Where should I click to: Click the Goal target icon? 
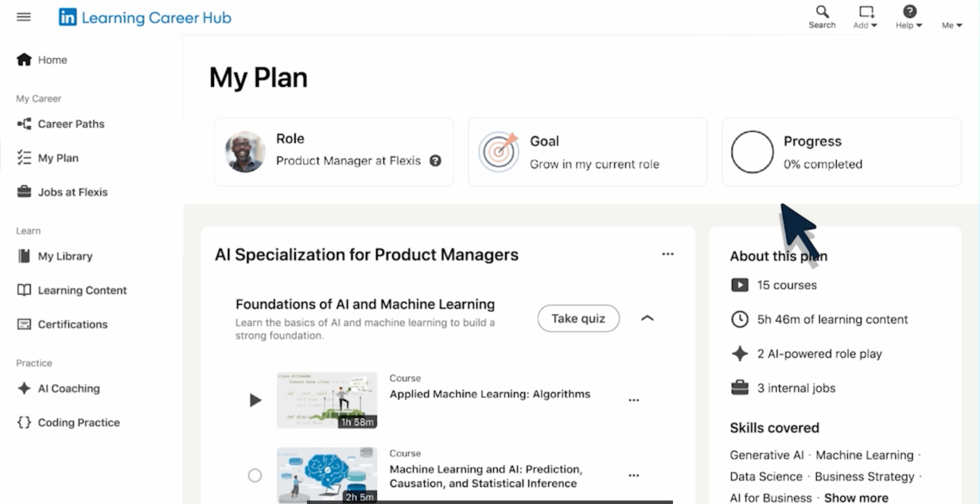click(x=498, y=152)
